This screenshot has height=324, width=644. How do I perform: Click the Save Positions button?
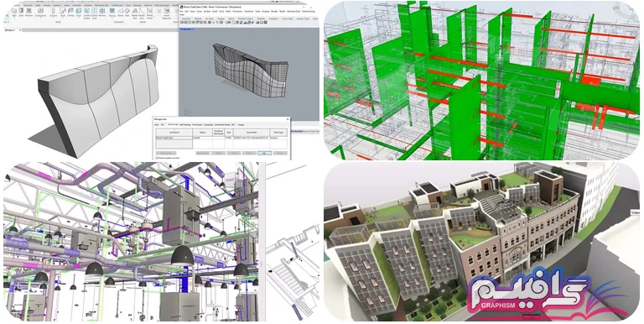click(166, 154)
